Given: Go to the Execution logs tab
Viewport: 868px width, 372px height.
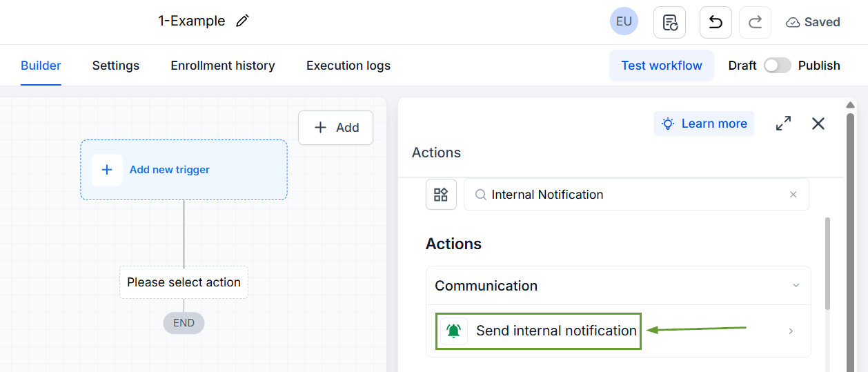Looking at the screenshot, I should 348,66.
